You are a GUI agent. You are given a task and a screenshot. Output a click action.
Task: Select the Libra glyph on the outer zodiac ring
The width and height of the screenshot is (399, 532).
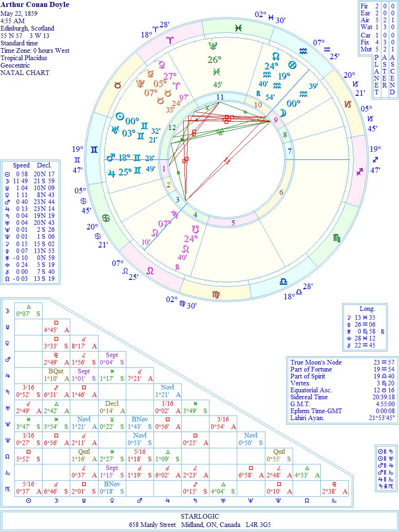(x=282, y=282)
